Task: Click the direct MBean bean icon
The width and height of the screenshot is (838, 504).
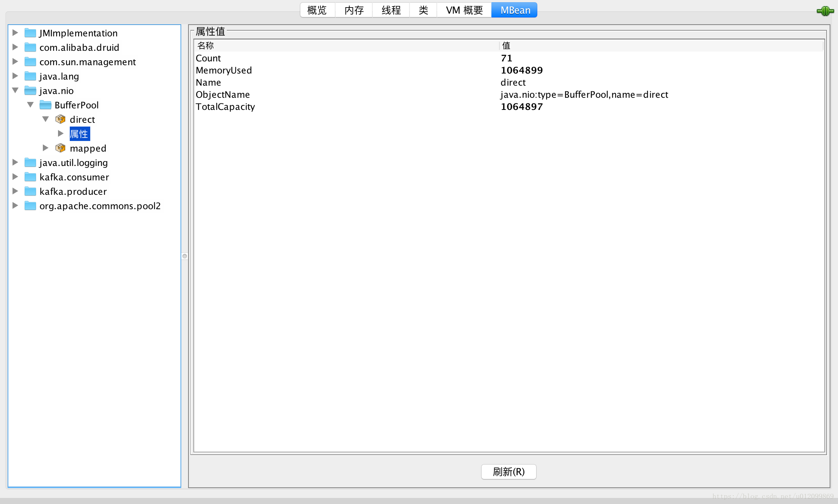Action: tap(60, 119)
